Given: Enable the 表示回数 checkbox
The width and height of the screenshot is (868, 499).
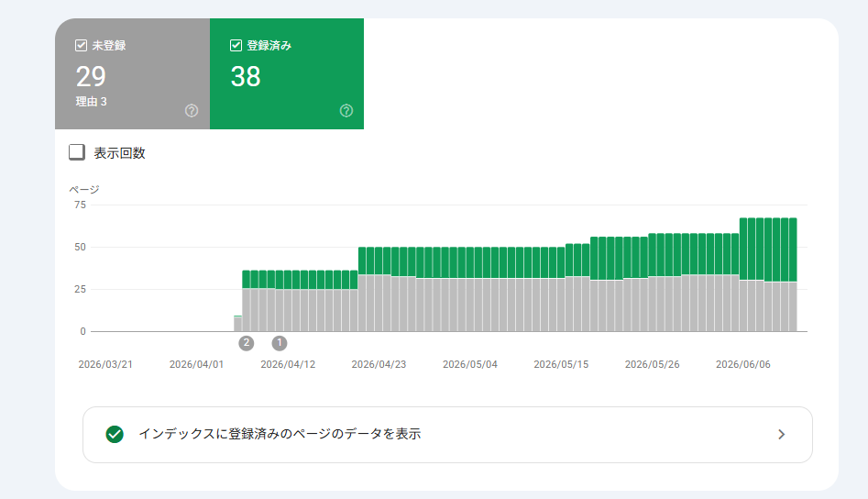Looking at the screenshot, I should coord(77,152).
